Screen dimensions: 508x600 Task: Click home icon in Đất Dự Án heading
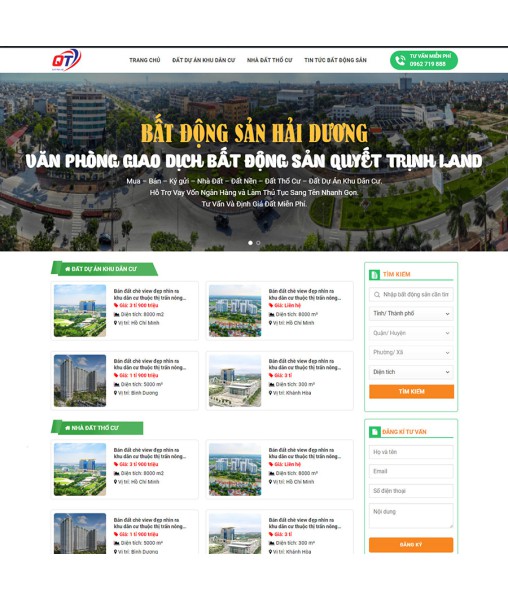[x=68, y=269]
